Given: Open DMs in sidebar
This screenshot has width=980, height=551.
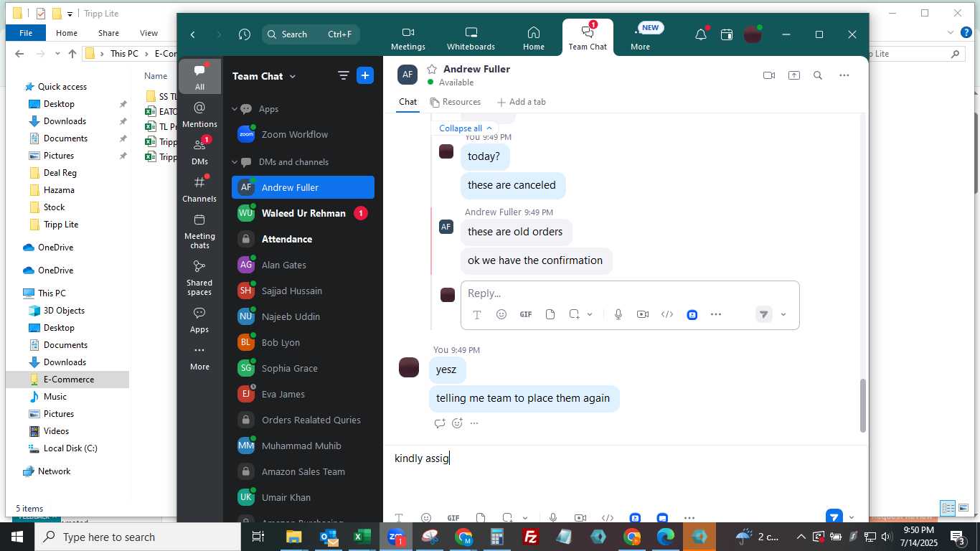Looking at the screenshot, I should [x=199, y=151].
